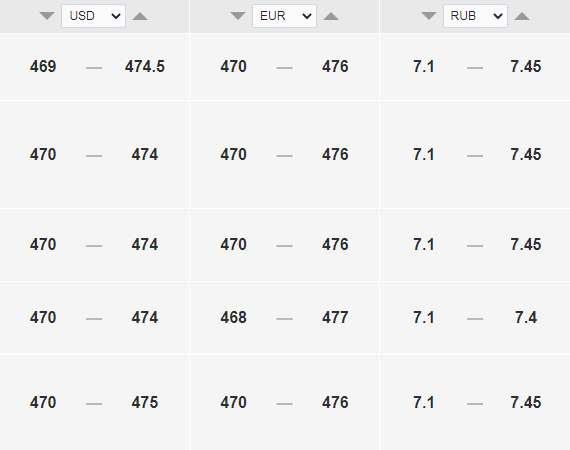Open the EUR currency dropdown

pos(284,16)
